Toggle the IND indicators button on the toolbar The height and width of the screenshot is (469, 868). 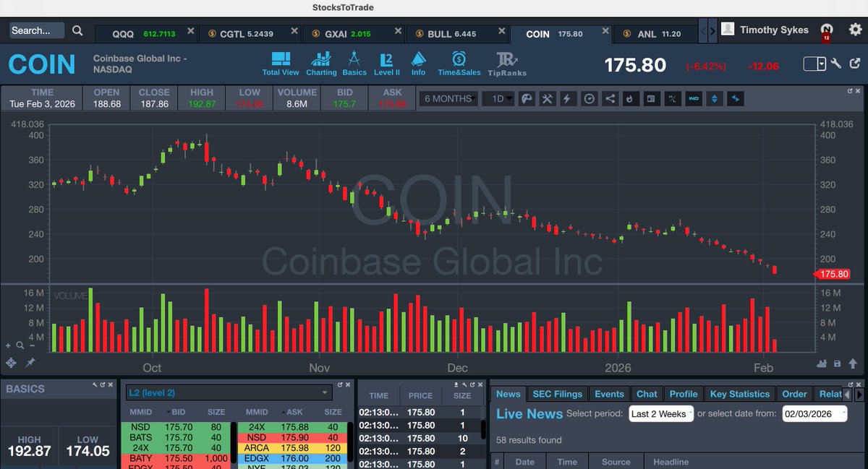tap(693, 98)
